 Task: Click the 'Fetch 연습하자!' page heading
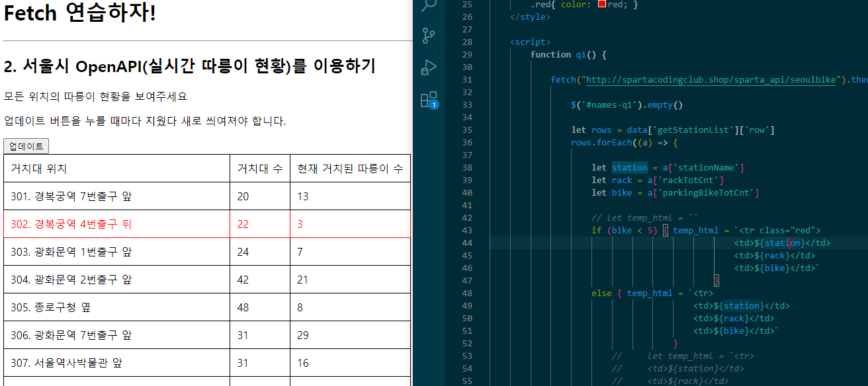[80, 13]
